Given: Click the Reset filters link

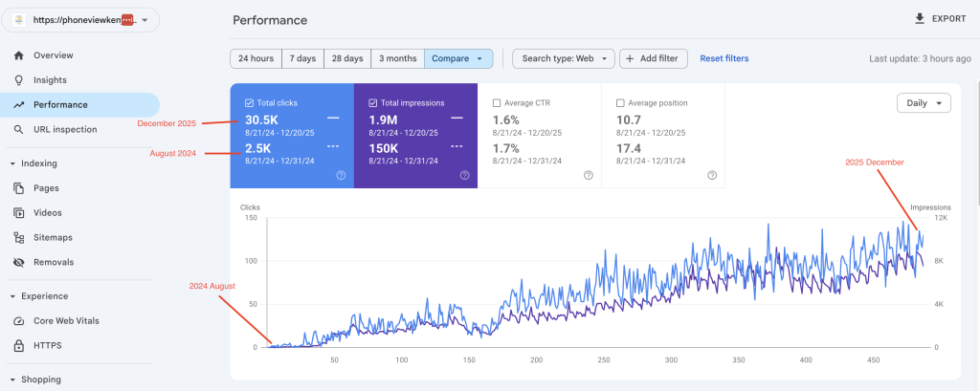Looking at the screenshot, I should pos(724,58).
